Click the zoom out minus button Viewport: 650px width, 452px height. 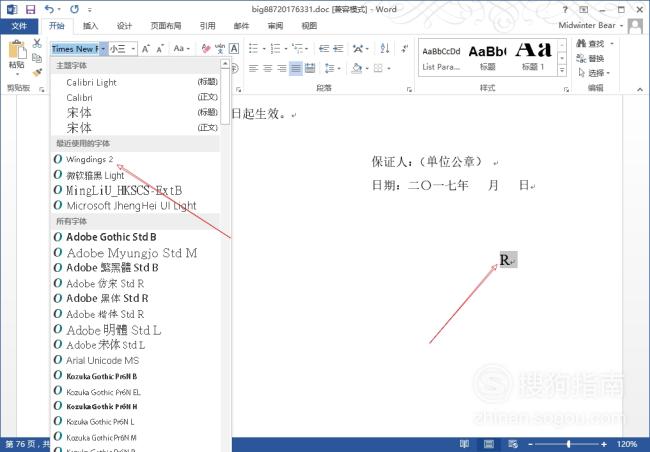(532, 444)
